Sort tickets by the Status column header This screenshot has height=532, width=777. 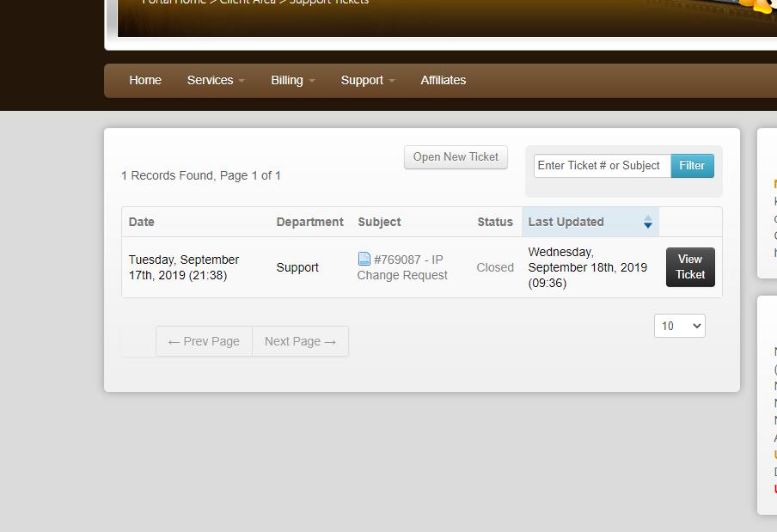pyautogui.click(x=495, y=222)
